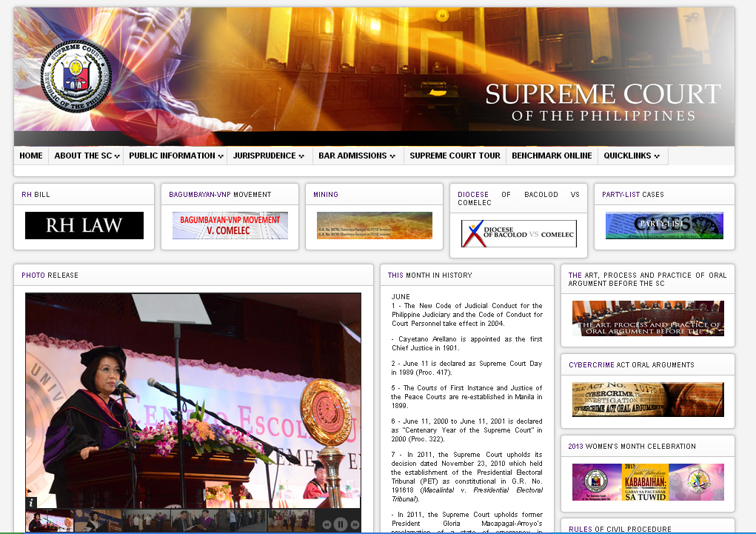Open the Oral Argument before the SC banner
The height and width of the screenshot is (534, 756).
[x=648, y=318]
